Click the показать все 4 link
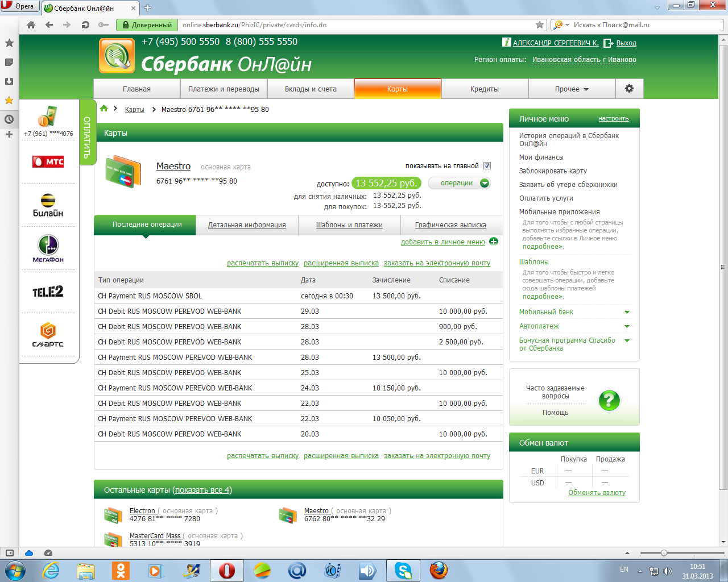 point(202,490)
